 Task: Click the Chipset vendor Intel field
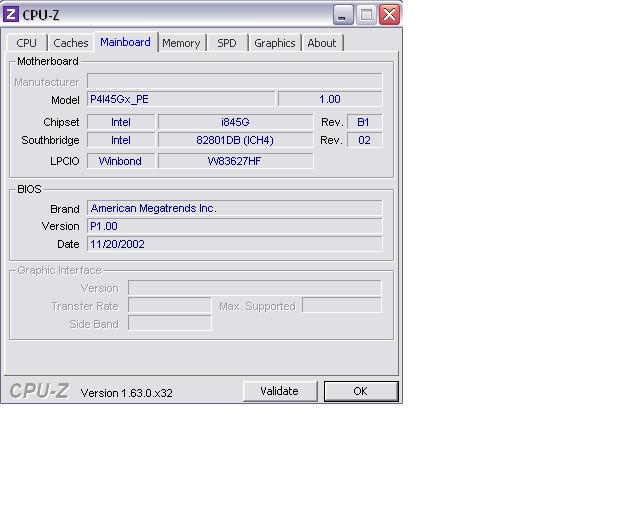(x=121, y=122)
